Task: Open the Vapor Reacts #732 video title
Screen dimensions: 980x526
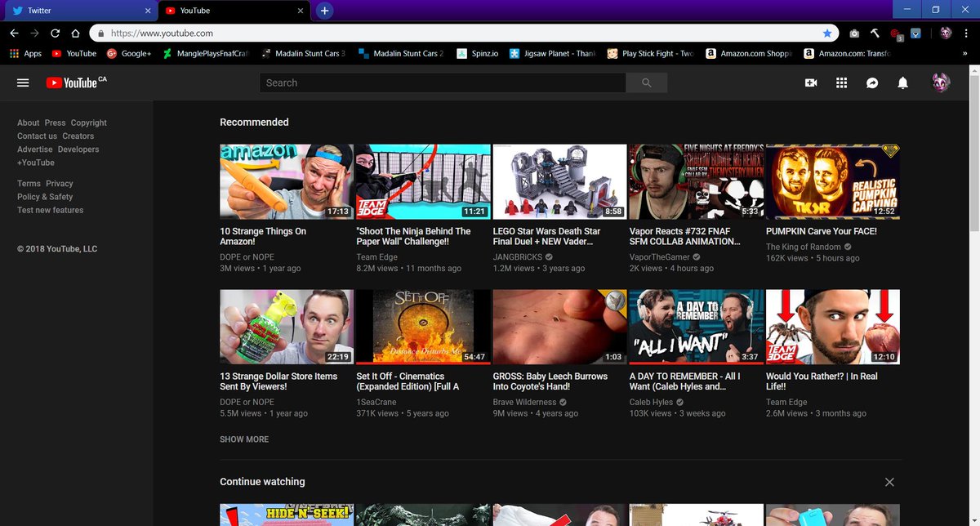Action: click(x=685, y=236)
